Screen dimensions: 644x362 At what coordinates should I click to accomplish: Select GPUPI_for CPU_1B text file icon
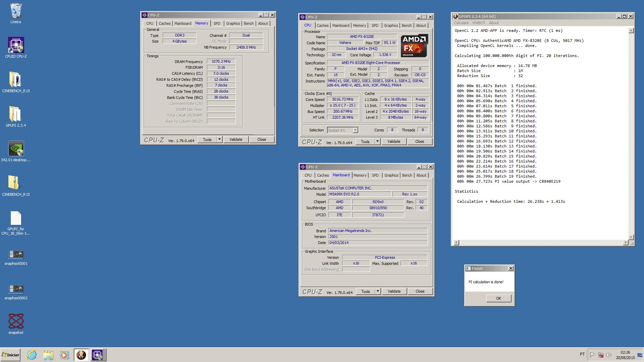tap(16, 223)
